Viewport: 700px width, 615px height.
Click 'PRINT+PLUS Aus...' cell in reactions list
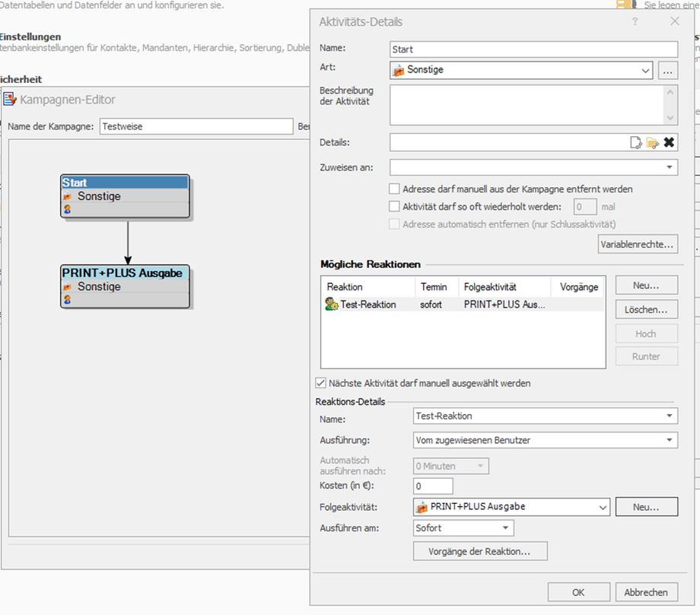tap(504, 304)
